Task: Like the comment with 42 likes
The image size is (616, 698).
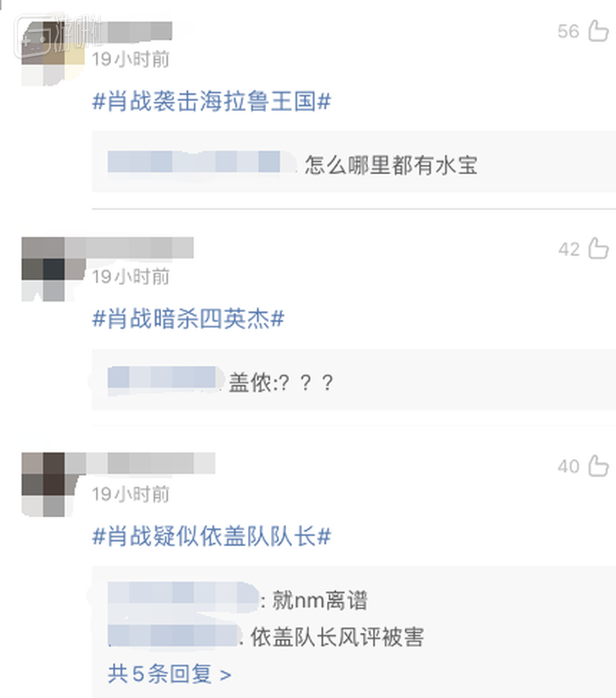Action: tap(598, 248)
